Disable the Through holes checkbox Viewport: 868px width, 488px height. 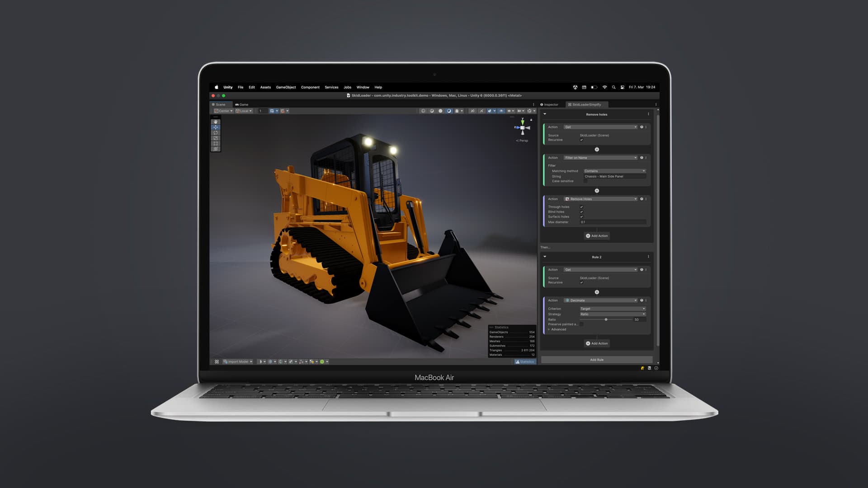click(581, 207)
